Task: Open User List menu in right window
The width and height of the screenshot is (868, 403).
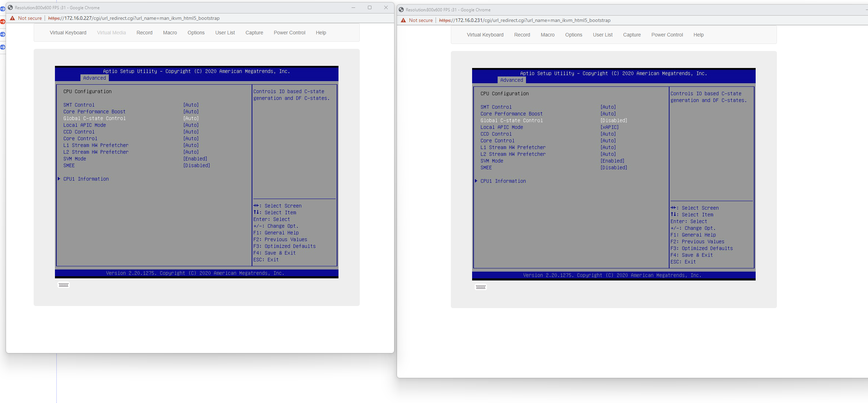Action: tap(603, 35)
